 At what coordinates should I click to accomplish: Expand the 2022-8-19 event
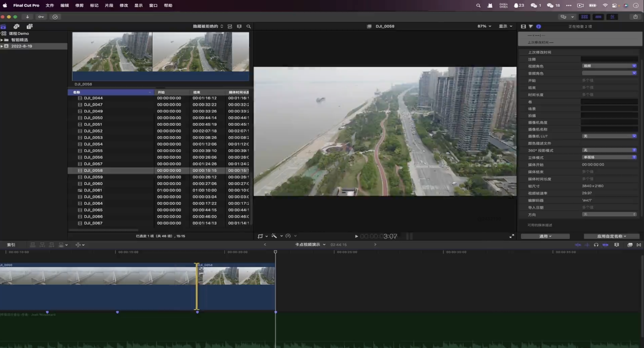(2, 46)
